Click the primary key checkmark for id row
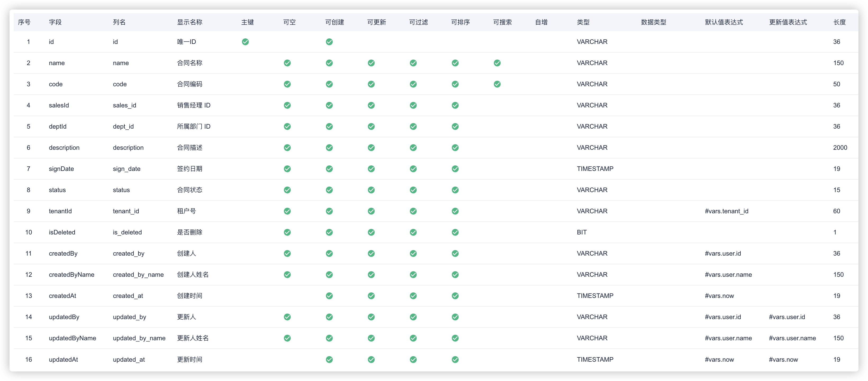 click(245, 42)
